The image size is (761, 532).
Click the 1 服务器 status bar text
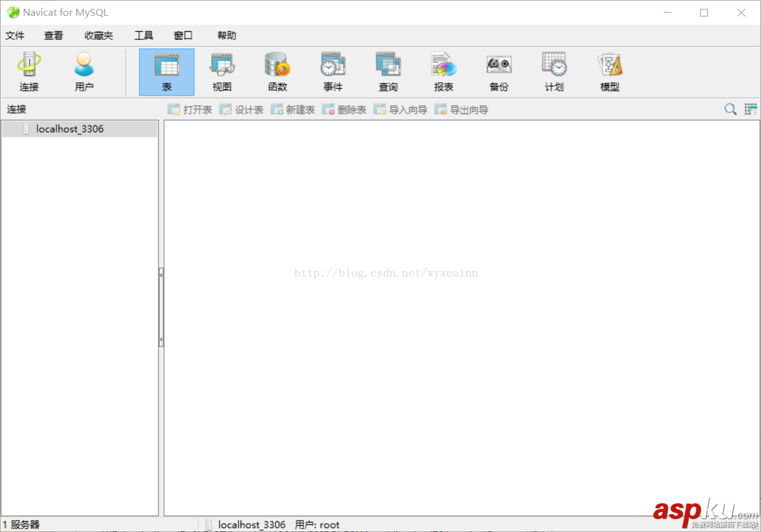tap(21, 524)
